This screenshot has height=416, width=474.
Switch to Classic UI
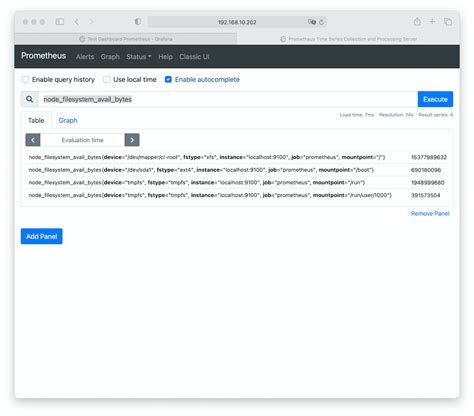point(194,57)
